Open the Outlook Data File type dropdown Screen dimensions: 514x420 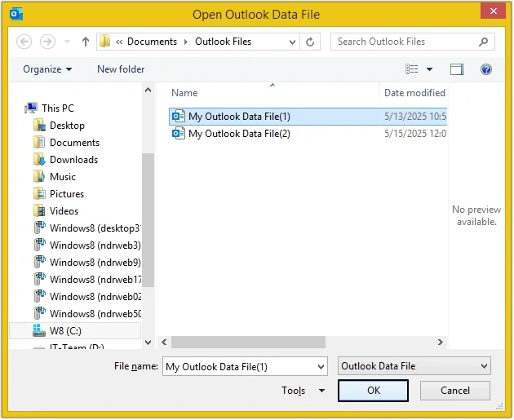coord(414,366)
